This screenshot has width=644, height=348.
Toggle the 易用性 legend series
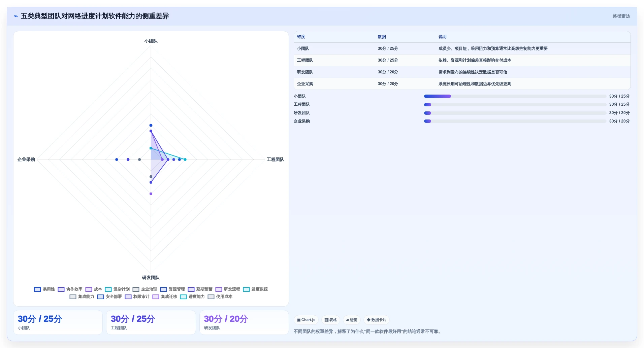pos(44,289)
